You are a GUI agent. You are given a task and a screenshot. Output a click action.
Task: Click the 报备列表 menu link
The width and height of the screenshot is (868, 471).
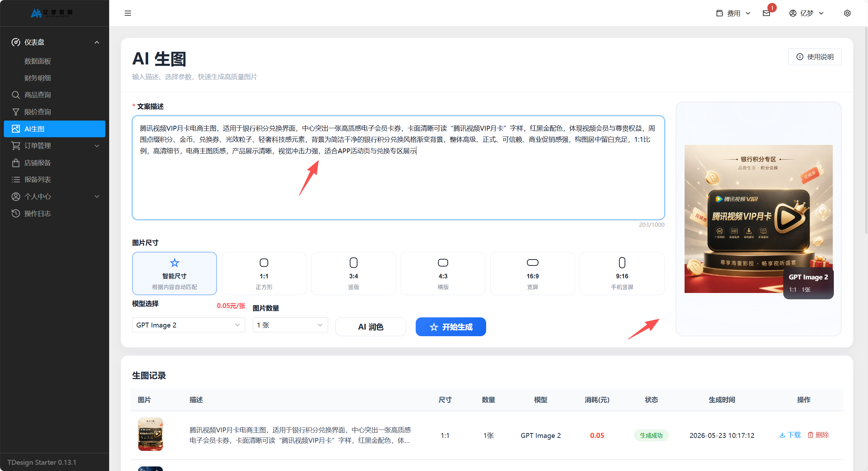click(x=54, y=179)
